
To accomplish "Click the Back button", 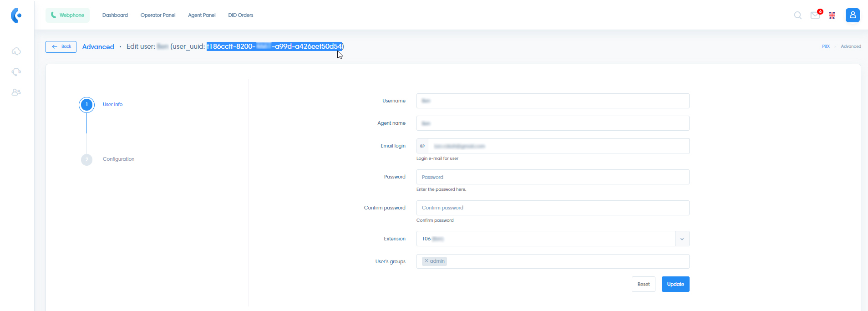I will (61, 46).
